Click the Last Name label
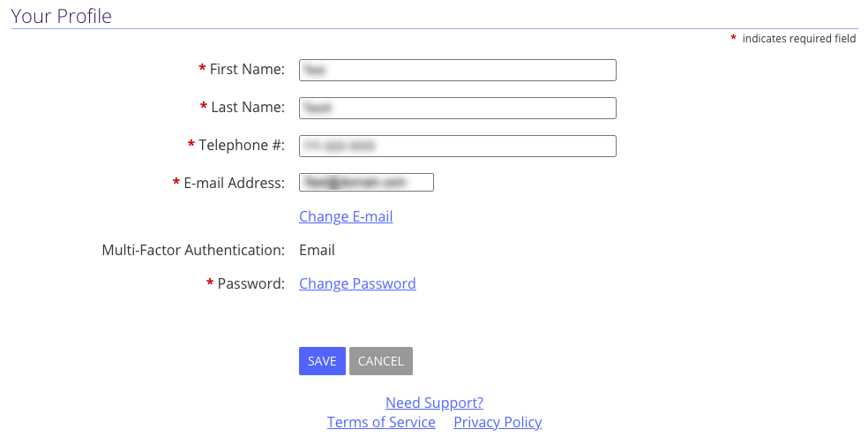Image resolution: width=868 pixels, height=437 pixels. (248, 107)
